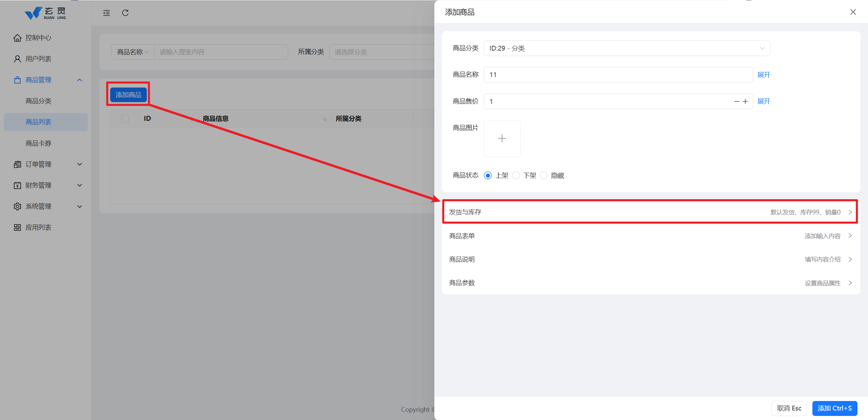Toggle the sidebar collapse menu icon
Screen dimensions: 868x420
[x=106, y=13]
